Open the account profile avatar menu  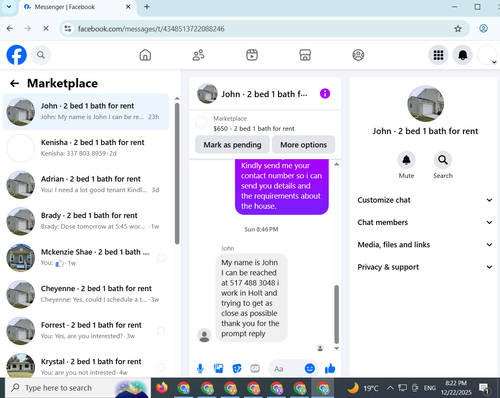point(487,55)
